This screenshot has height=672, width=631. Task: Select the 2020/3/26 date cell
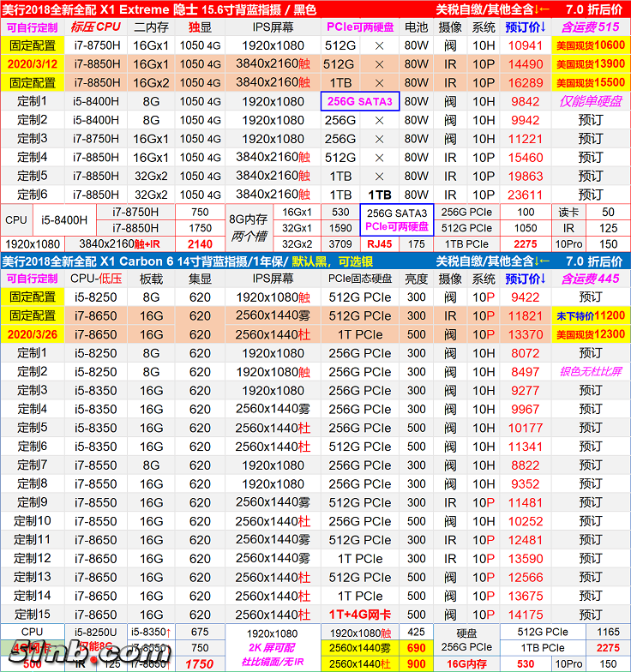click(x=32, y=335)
